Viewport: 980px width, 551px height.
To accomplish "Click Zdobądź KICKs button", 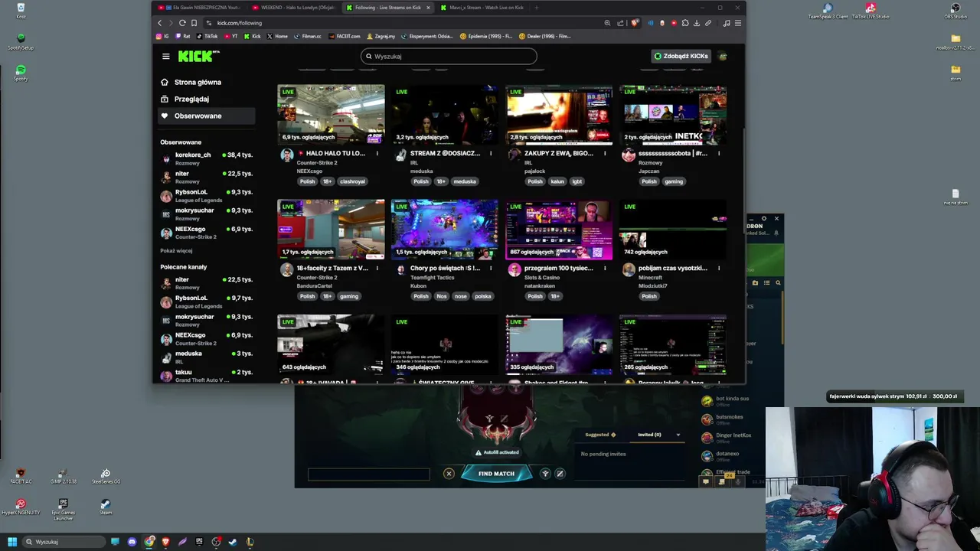I will (x=680, y=56).
